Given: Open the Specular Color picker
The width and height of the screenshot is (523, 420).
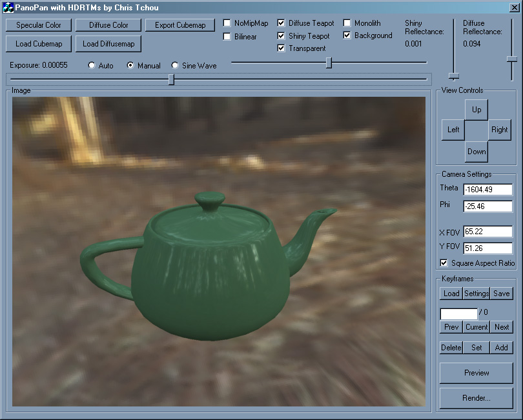Looking at the screenshot, I should [39, 25].
